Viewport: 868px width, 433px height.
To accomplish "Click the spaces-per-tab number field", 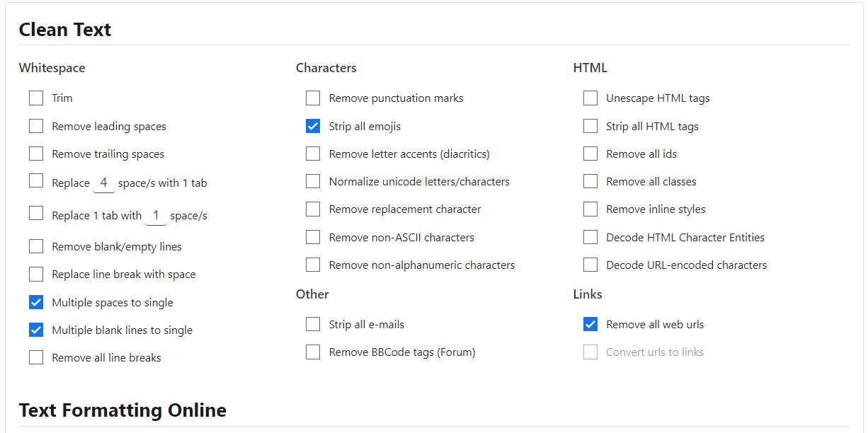I will [104, 182].
